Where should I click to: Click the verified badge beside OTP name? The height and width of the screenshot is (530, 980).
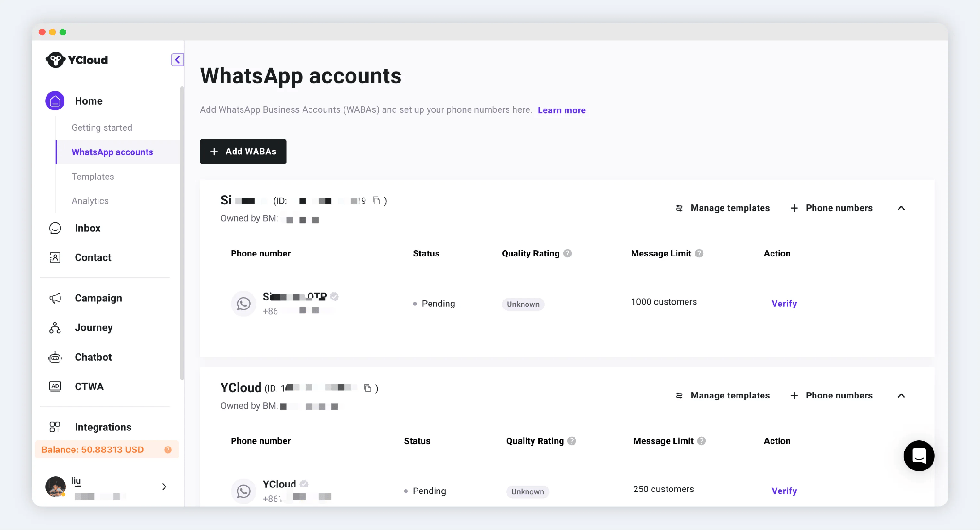point(334,297)
